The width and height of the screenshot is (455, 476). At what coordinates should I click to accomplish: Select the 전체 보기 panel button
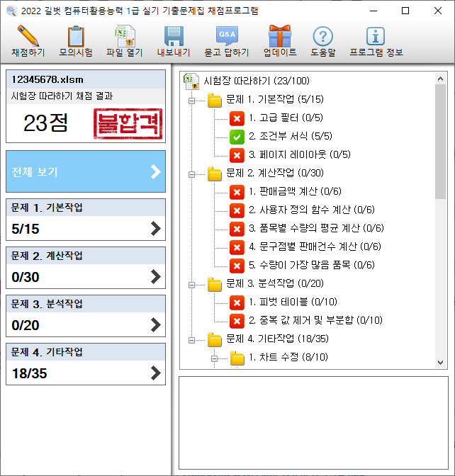[86, 171]
